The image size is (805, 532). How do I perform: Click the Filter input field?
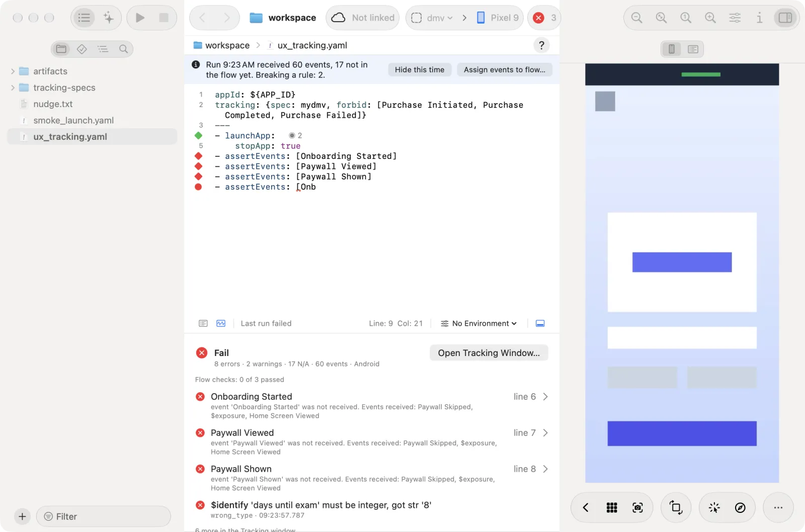[104, 516]
